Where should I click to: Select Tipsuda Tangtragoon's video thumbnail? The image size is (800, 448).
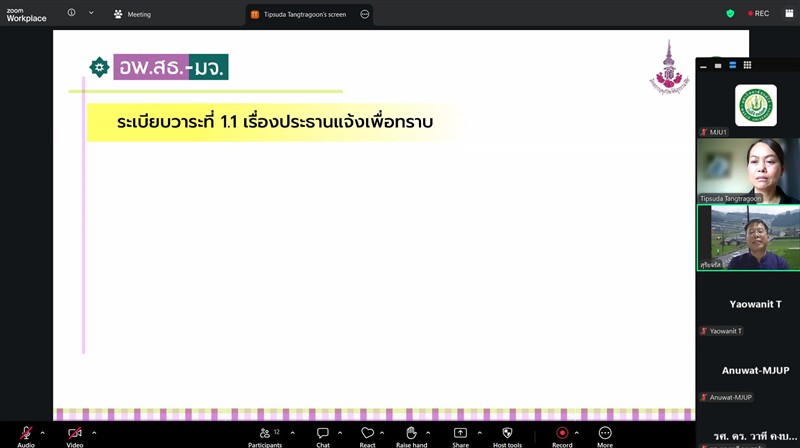coord(746,171)
